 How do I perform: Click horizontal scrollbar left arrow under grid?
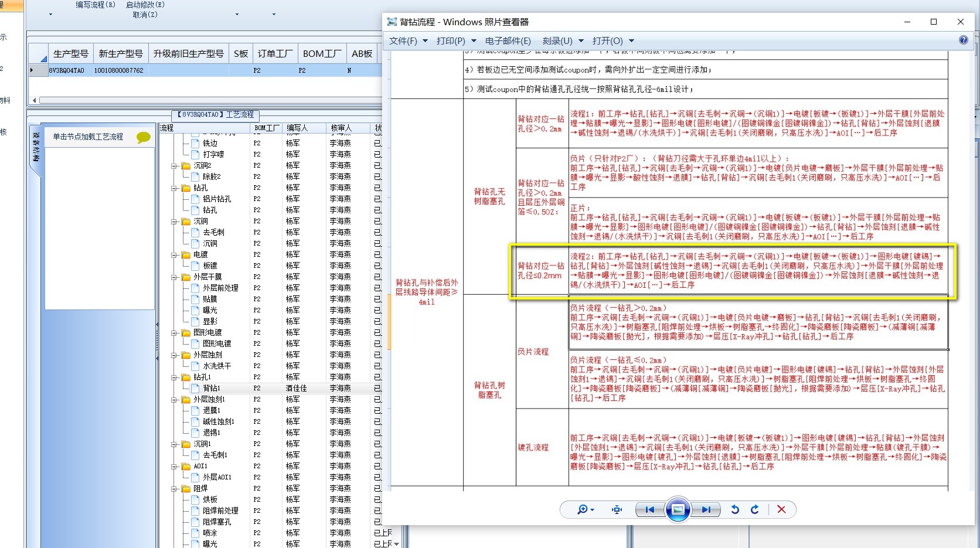tap(35, 100)
